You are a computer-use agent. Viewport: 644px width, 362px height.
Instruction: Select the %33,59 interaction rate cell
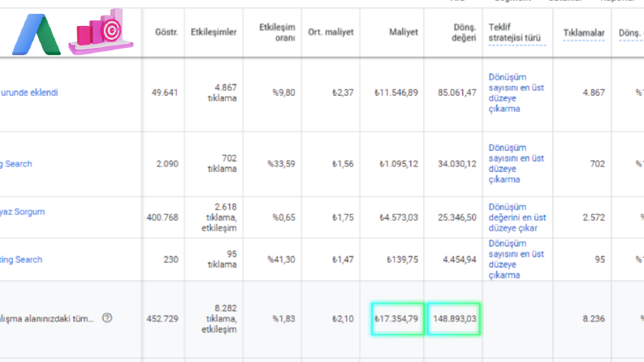point(281,164)
